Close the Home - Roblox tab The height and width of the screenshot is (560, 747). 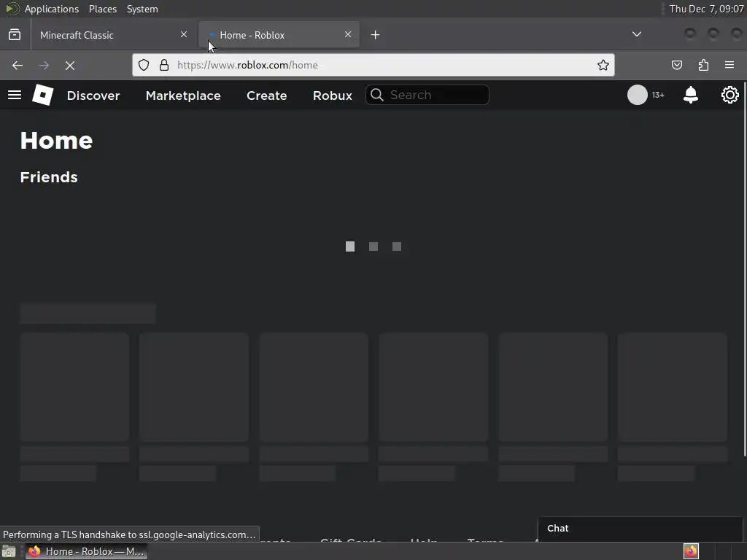tap(348, 34)
